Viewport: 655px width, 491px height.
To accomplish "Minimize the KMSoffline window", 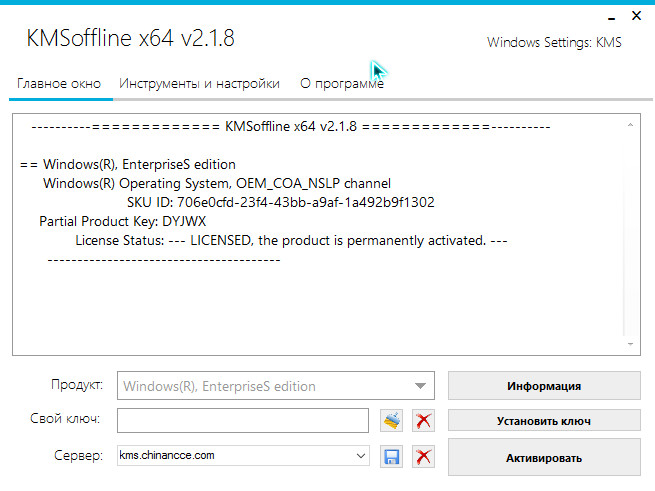I will click(x=611, y=15).
